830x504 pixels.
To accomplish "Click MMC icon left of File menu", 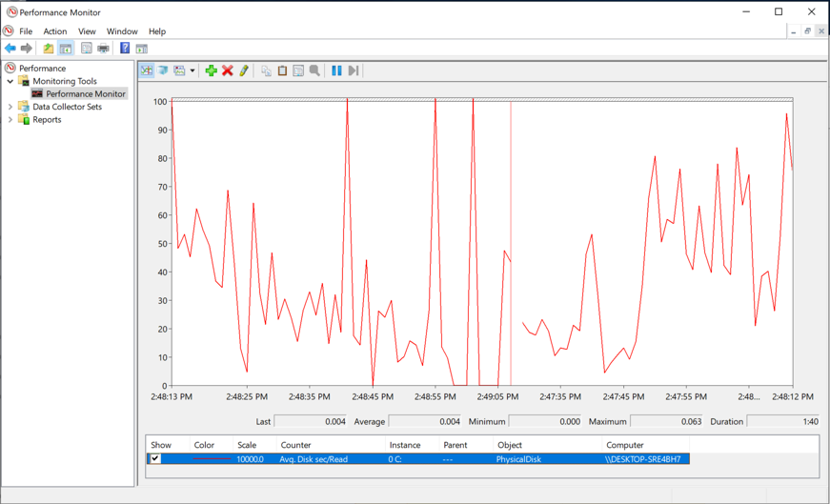I will pos(8,31).
